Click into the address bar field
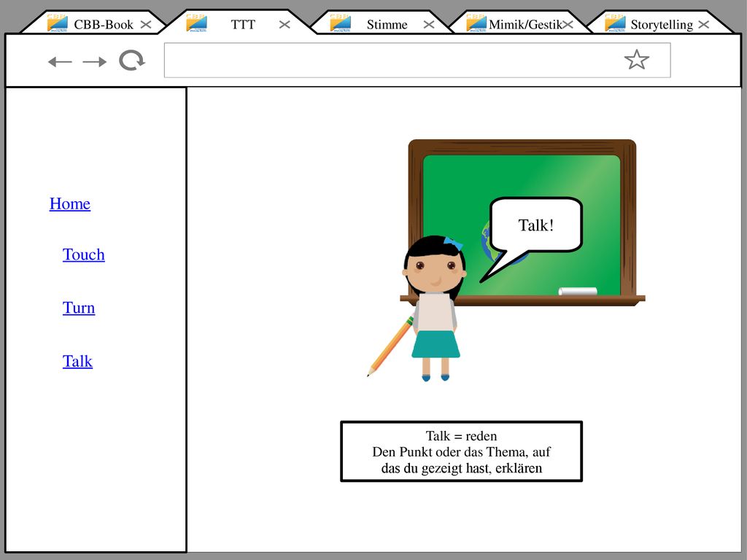747x560 pixels. [417, 60]
